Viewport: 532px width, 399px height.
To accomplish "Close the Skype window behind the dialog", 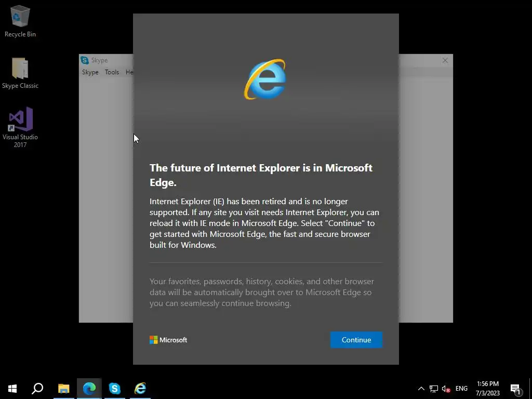I will coord(445,60).
